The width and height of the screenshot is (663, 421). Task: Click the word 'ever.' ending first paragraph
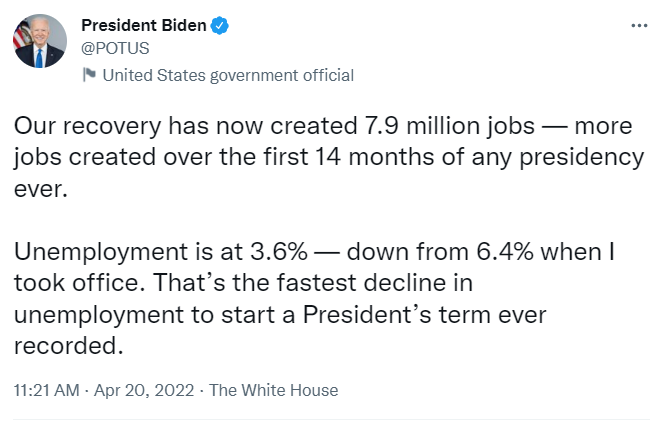pos(41,189)
